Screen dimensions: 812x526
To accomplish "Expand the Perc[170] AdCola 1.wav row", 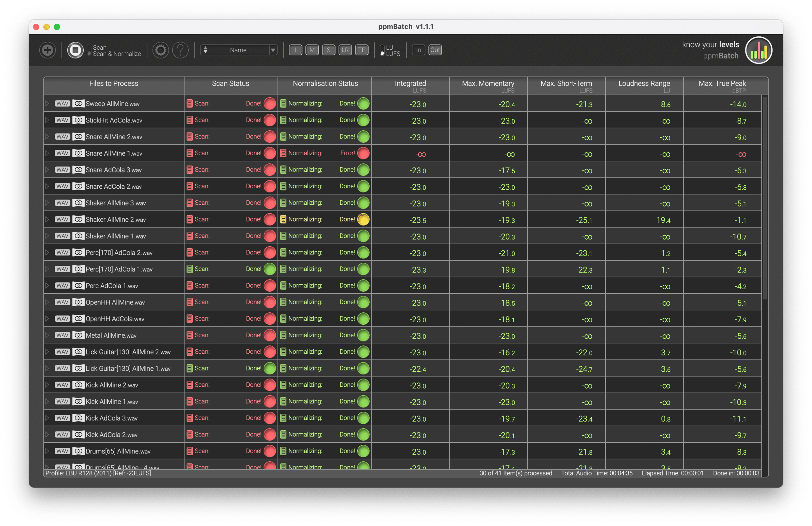I will pyautogui.click(x=47, y=269).
